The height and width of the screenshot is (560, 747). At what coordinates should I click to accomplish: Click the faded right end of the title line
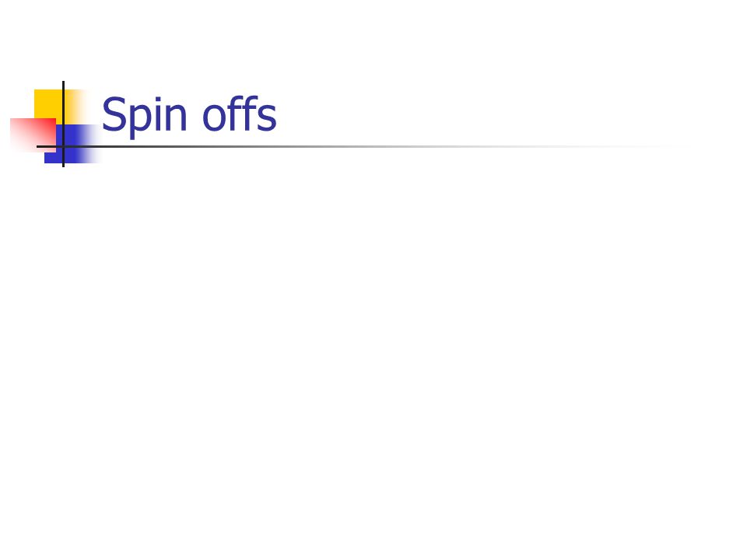pos(644,147)
